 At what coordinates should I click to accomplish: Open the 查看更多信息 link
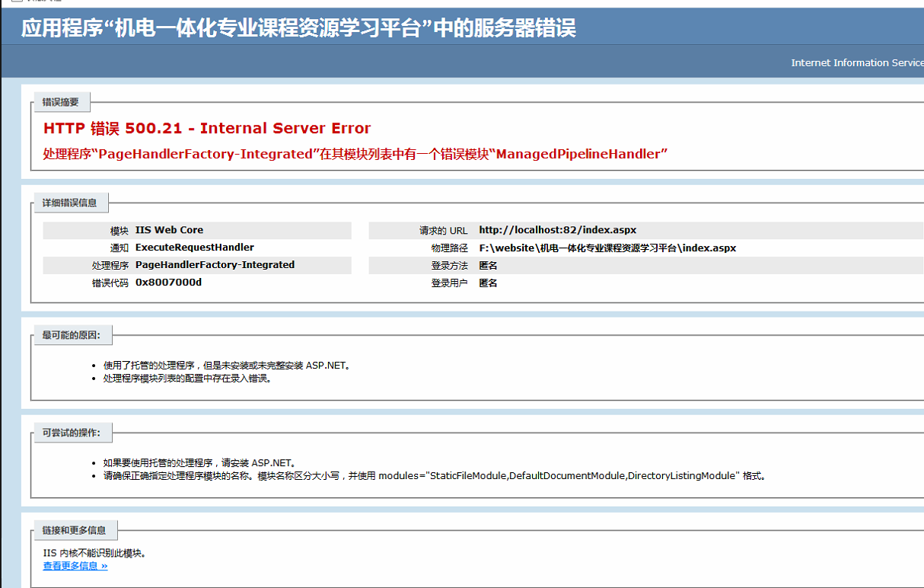[x=75, y=566]
